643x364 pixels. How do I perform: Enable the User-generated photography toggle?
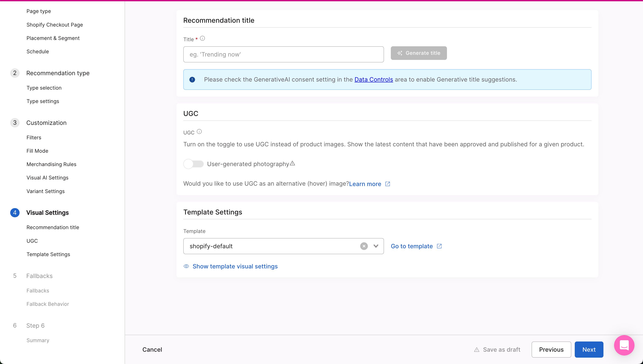tap(193, 164)
